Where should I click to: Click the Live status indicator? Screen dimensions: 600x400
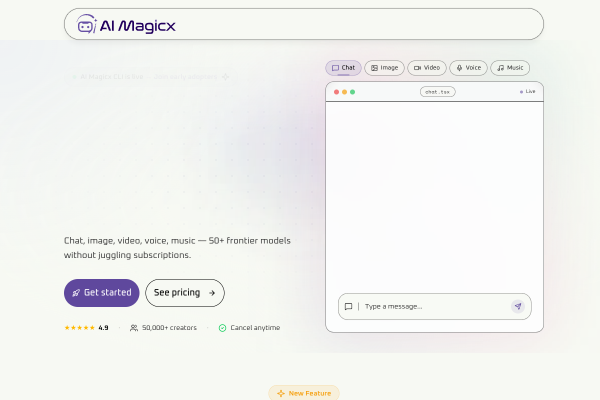click(x=527, y=91)
